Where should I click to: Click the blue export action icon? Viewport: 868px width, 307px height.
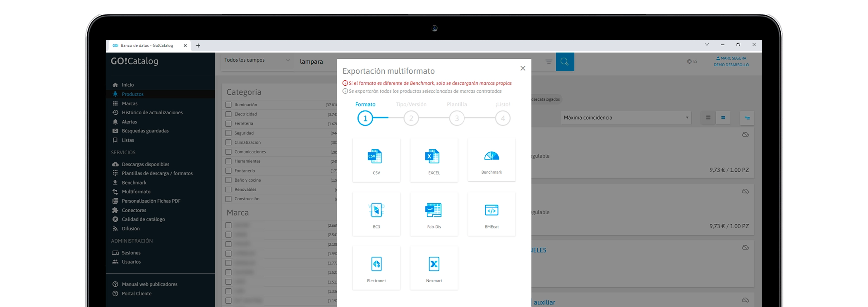click(747, 118)
